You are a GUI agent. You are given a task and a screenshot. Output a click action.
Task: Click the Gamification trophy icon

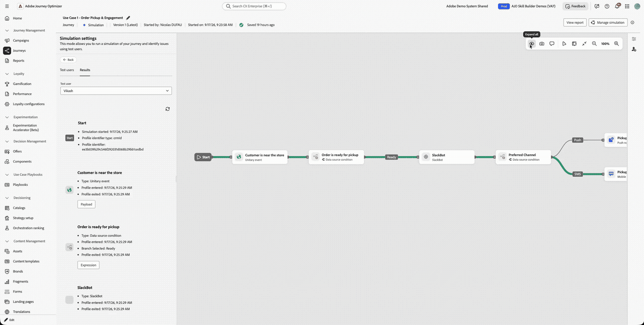click(7, 84)
